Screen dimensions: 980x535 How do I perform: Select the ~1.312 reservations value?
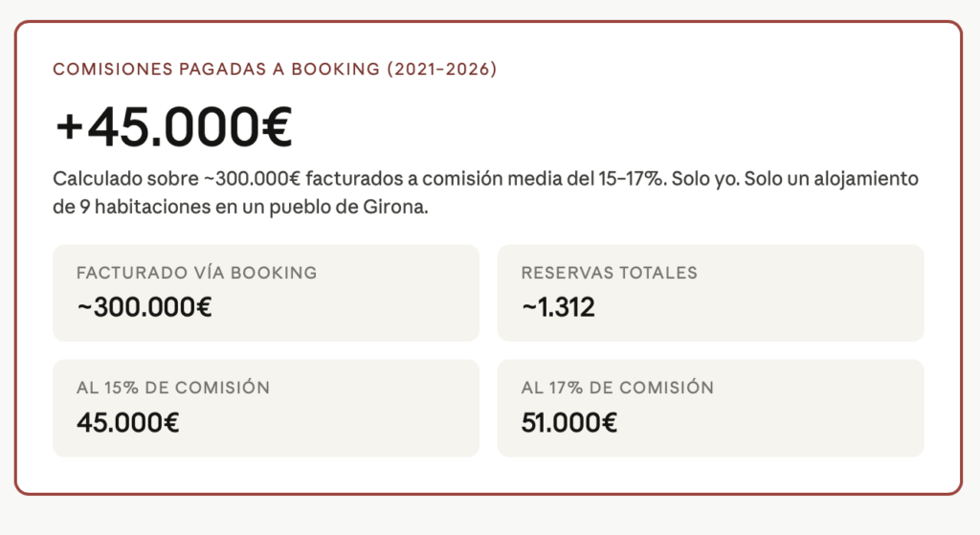(558, 307)
